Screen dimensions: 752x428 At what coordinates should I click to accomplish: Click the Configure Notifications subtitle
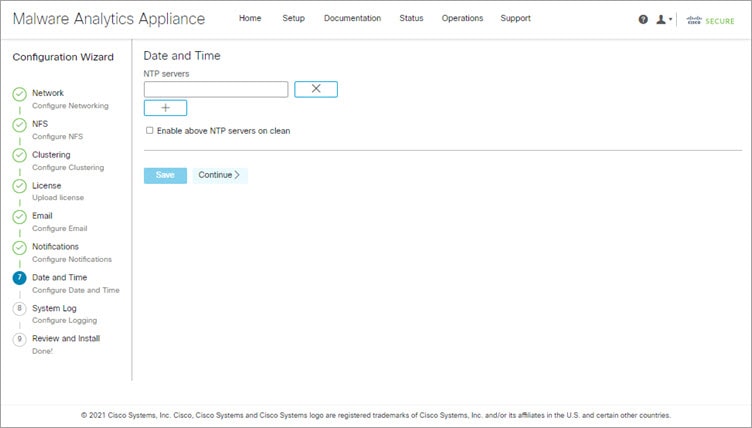point(72,259)
